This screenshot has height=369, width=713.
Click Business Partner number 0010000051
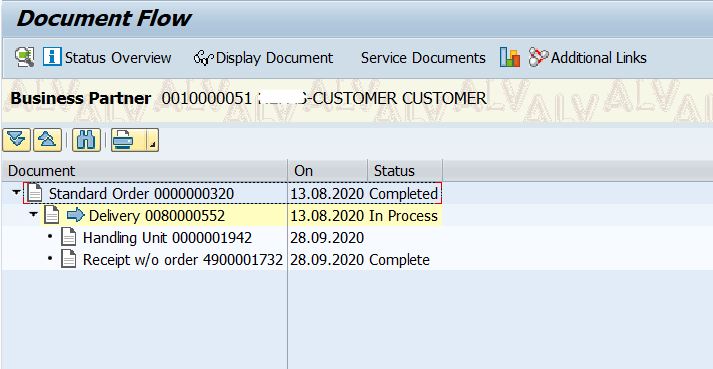tap(206, 98)
